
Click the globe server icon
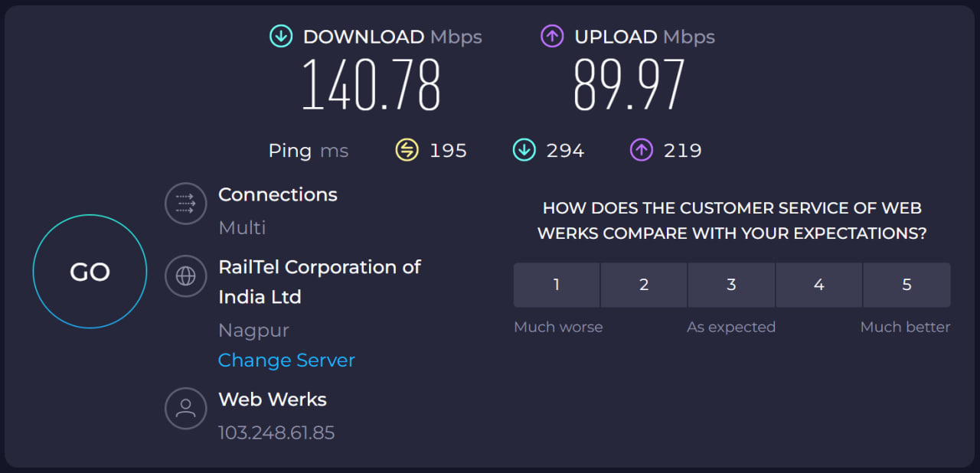coord(186,276)
